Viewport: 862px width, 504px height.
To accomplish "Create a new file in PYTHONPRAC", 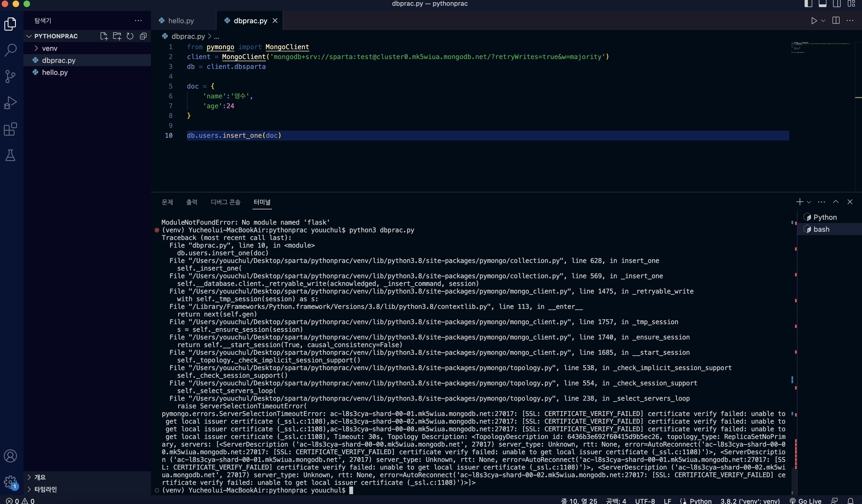I will click(x=104, y=36).
